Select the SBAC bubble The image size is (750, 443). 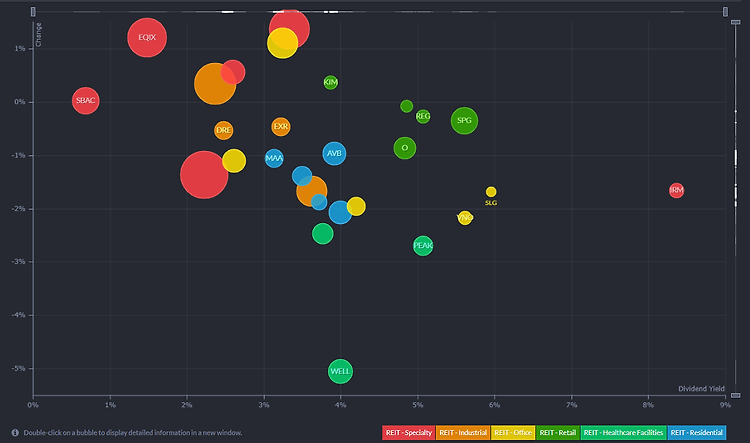tap(86, 100)
